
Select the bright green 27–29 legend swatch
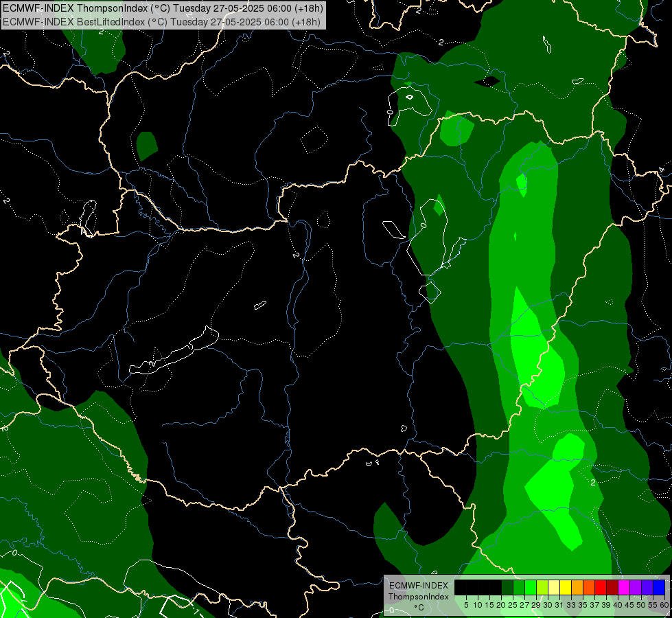pyautogui.click(x=531, y=587)
